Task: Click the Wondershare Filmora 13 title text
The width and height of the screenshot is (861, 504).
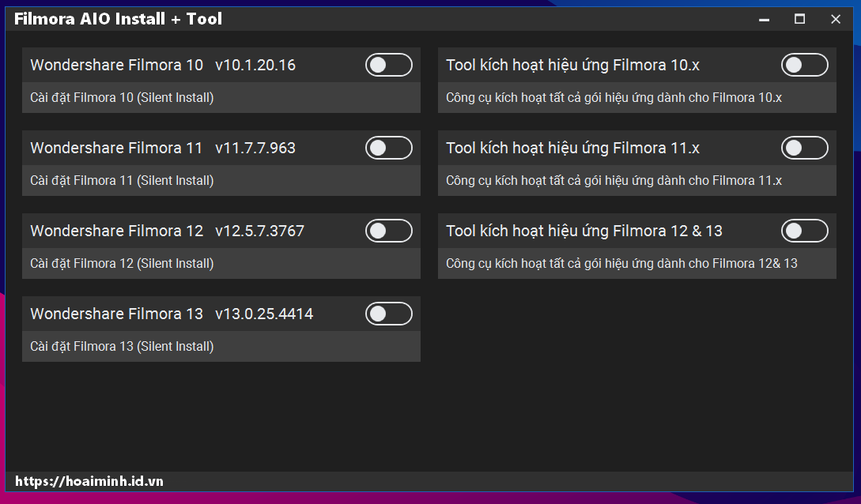Action: 116,314
